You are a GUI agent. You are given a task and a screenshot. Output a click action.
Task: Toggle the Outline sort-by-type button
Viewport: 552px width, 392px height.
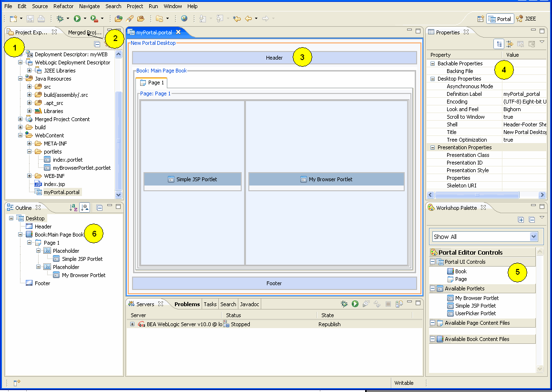85,208
